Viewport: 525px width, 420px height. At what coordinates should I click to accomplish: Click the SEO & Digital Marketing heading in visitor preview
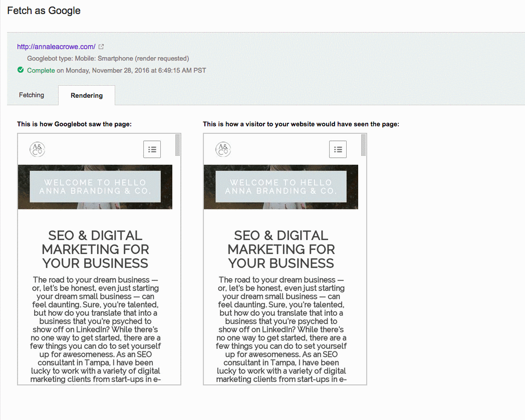[281, 249]
